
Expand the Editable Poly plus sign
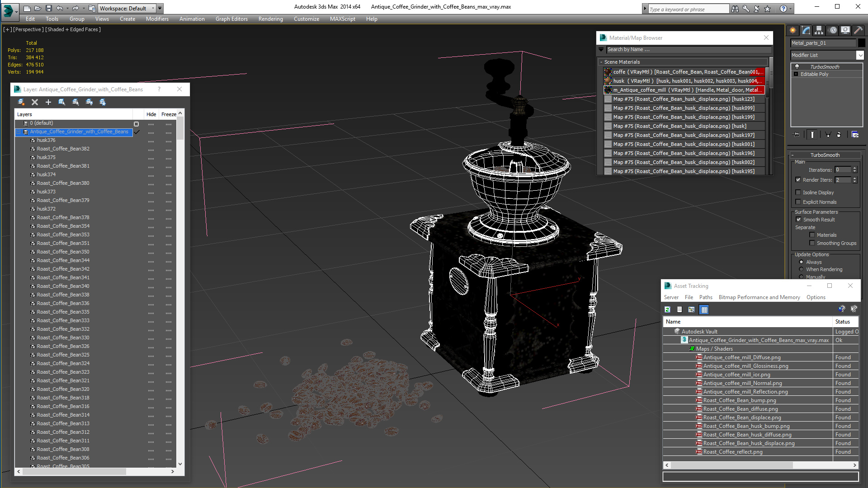point(796,74)
